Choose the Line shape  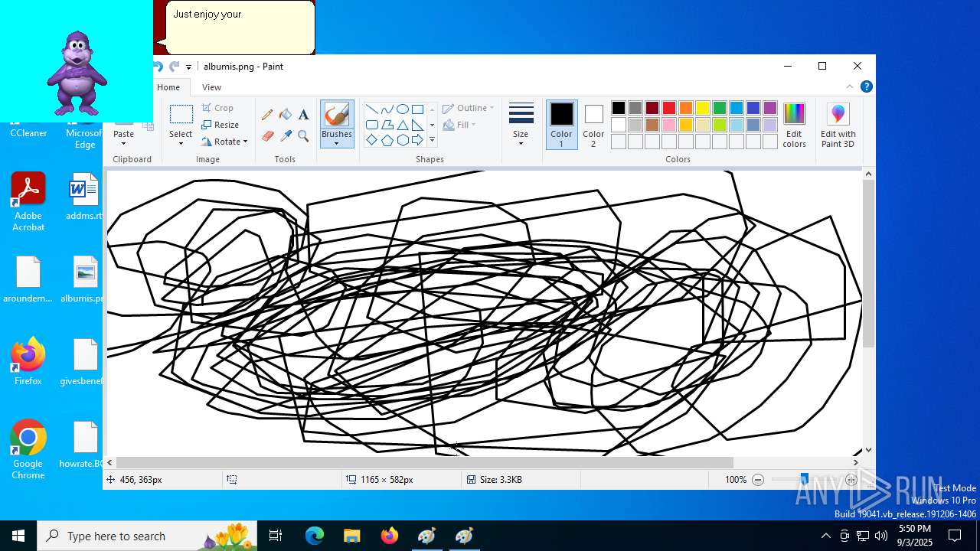(371, 109)
